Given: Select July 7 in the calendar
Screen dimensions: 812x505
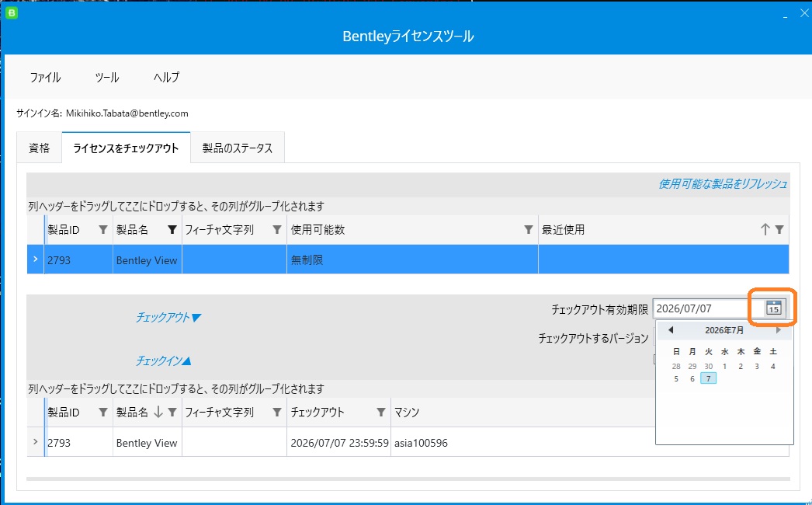Looking at the screenshot, I should tap(709, 378).
